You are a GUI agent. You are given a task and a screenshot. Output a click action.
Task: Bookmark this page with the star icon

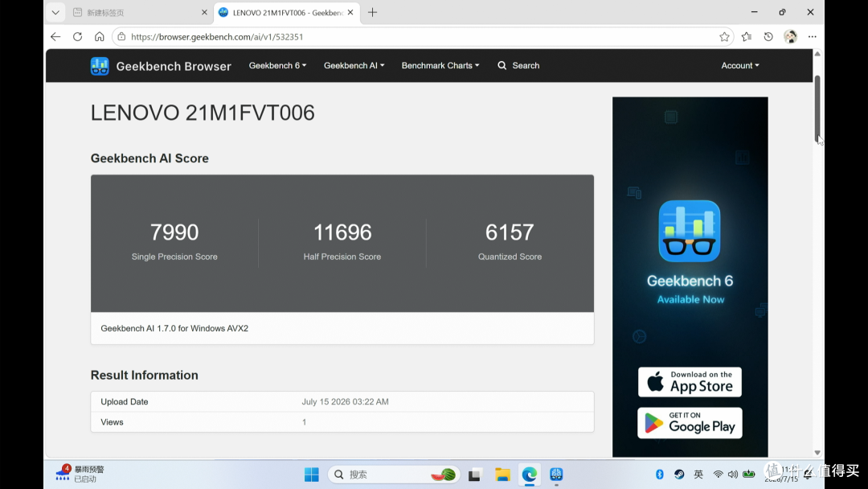point(724,36)
